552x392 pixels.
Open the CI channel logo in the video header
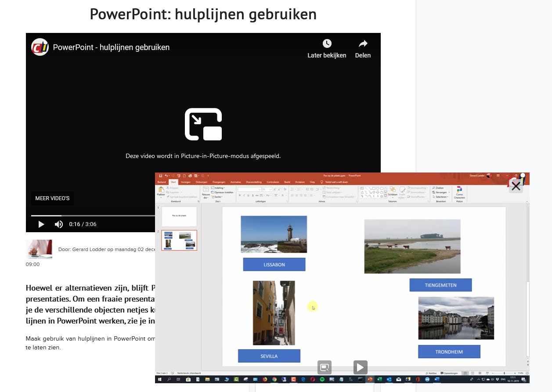(40, 47)
